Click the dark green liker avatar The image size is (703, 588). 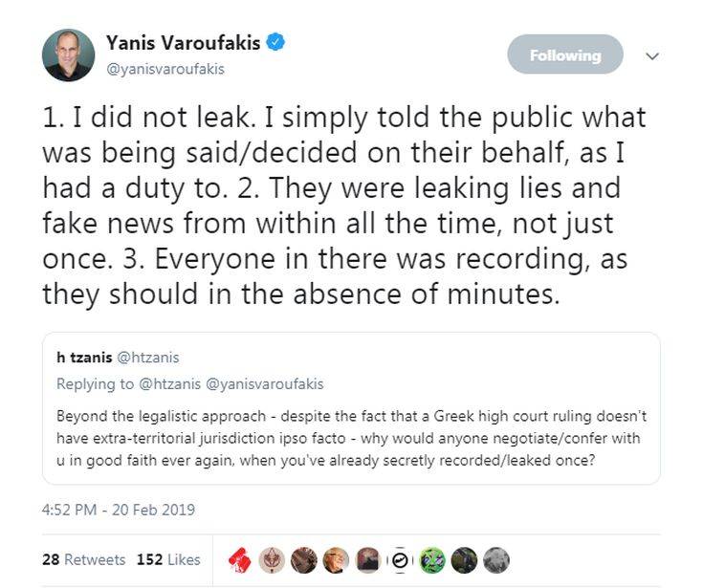(464, 559)
